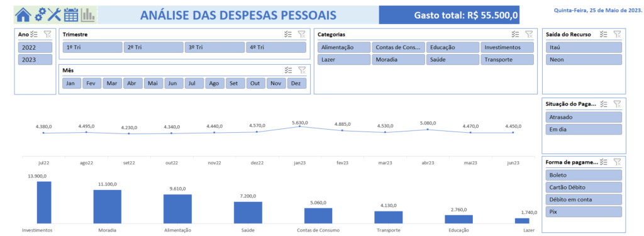This screenshot has width=644, height=236.
Task: Filter by Pix payment method
Action: pyautogui.click(x=584, y=211)
